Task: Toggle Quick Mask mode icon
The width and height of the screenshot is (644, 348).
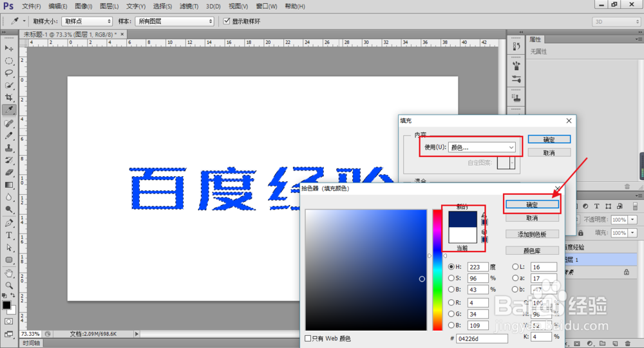Action: point(8,322)
